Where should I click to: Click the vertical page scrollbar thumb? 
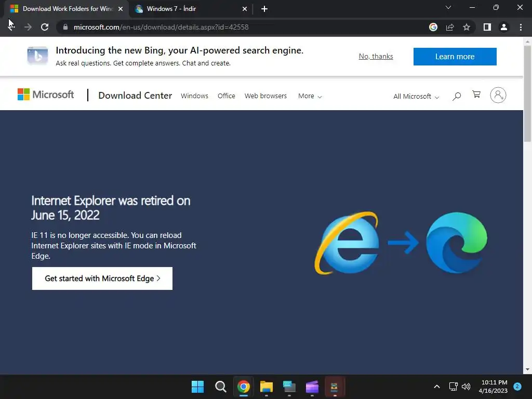pos(528,94)
